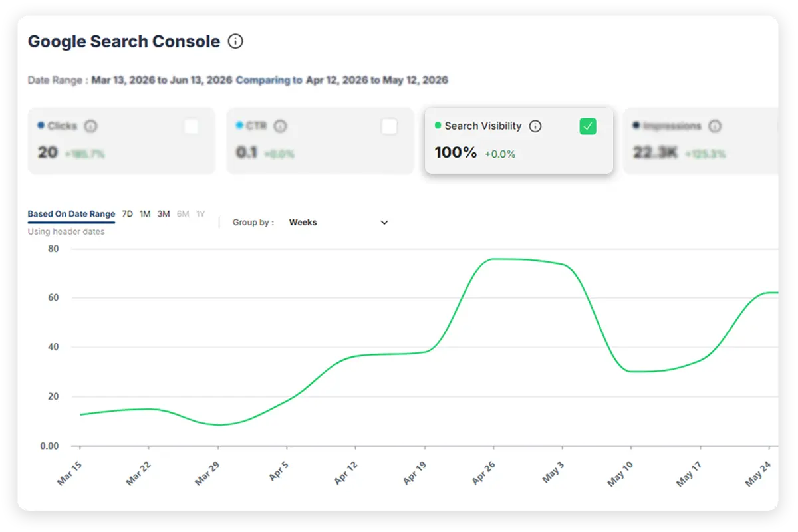Click the 40 y-axis label
This screenshot has width=798, height=532.
click(53, 347)
